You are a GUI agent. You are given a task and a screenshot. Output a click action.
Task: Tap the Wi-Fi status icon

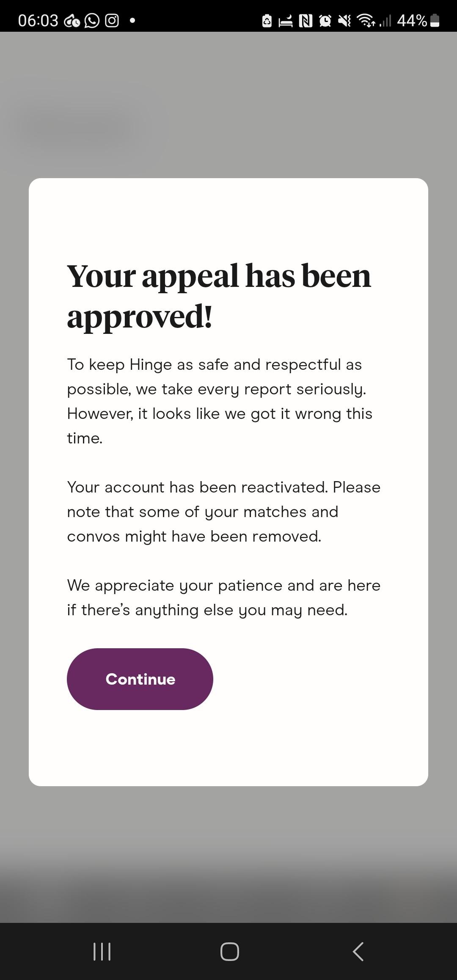click(x=366, y=20)
